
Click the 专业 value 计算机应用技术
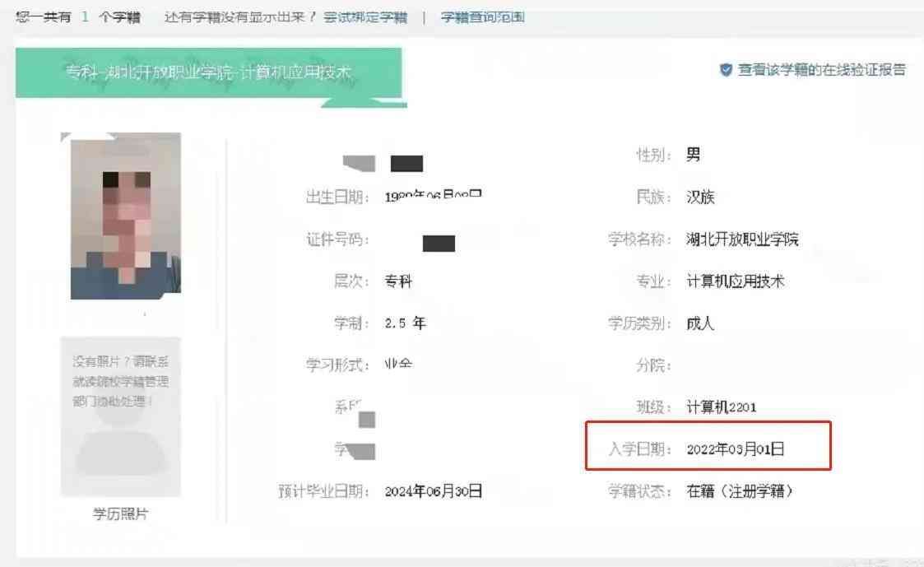[x=736, y=281]
